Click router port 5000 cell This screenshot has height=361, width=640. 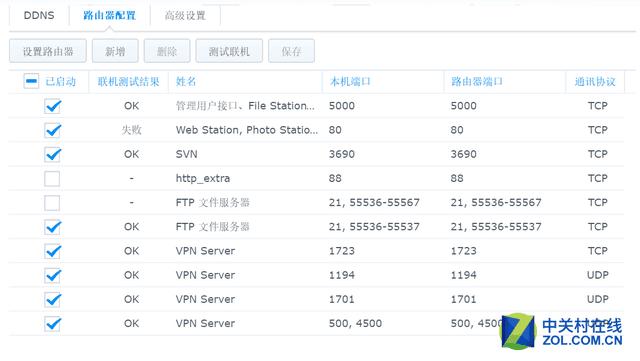click(x=463, y=106)
